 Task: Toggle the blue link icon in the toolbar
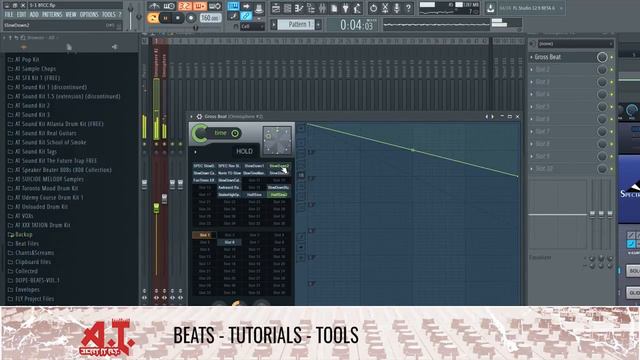point(246,16)
